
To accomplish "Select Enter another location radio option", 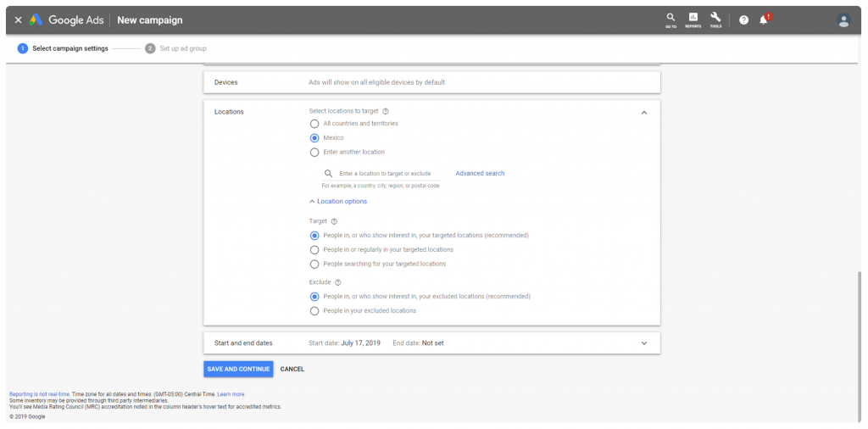I will click(314, 153).
